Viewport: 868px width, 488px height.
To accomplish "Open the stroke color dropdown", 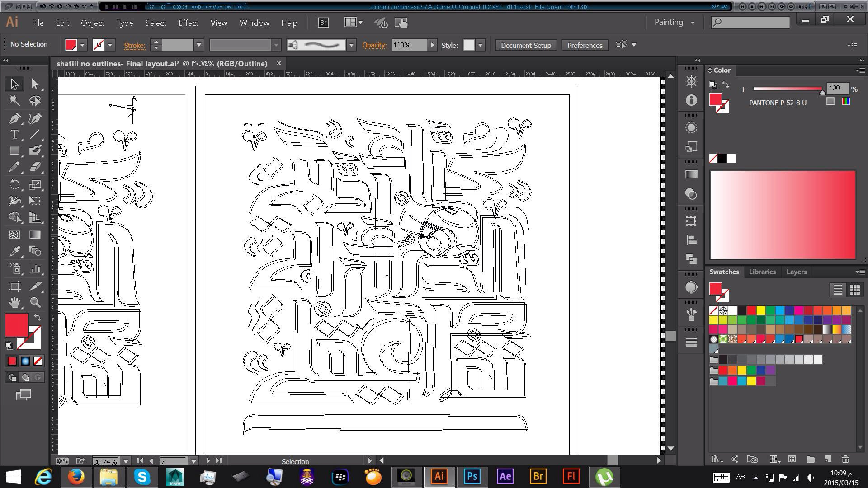I will click(110, 45).
